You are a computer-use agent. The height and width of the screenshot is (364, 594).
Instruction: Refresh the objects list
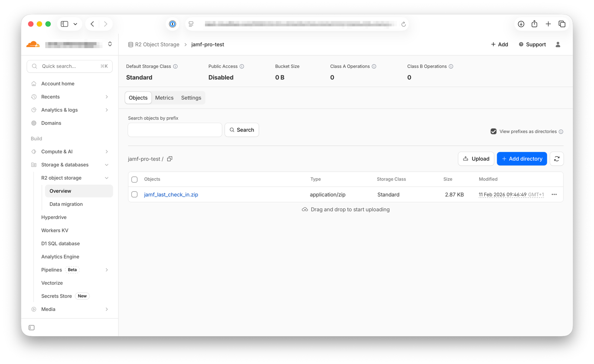pos(557,159)
